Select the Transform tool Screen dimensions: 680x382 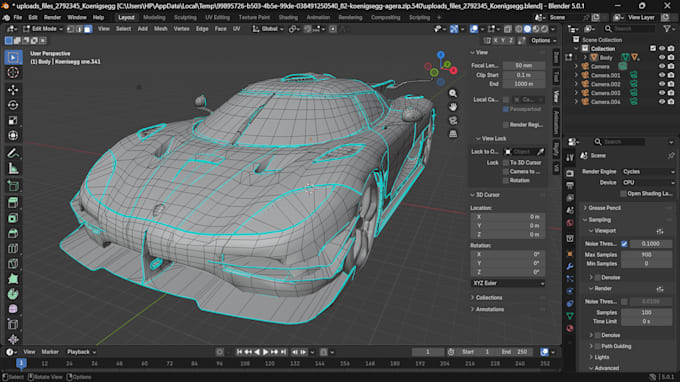13,135
